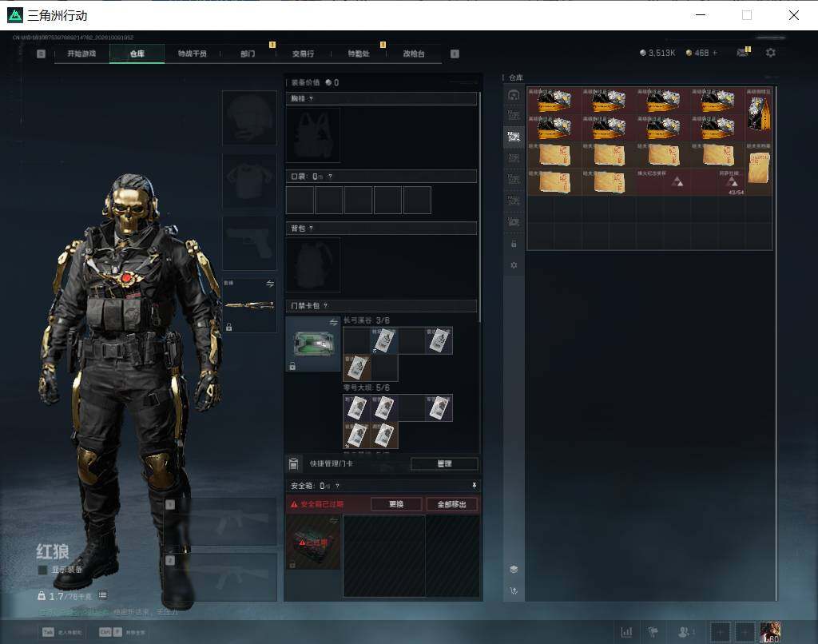Open the statistics bar chart icon
818x644 pixels.
click(x=626, y=632)
